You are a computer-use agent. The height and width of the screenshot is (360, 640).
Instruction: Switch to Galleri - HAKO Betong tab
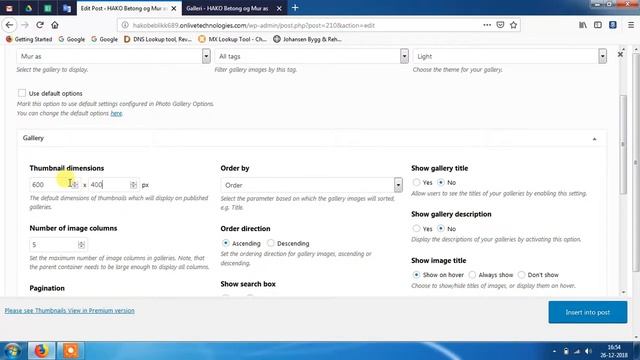pyautogui.click(x=227, y=8)
